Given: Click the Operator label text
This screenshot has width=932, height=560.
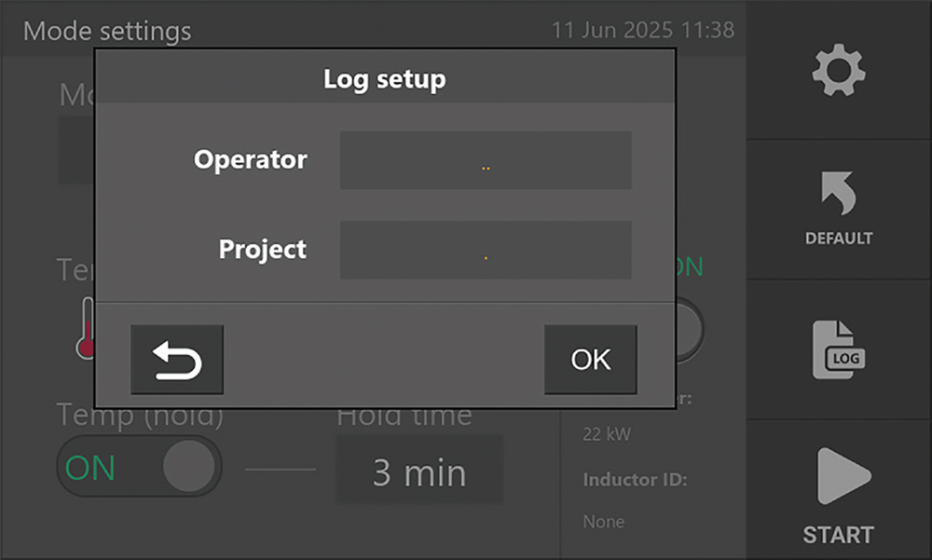Looking at the screenshot, I should (x=250, y=160).
